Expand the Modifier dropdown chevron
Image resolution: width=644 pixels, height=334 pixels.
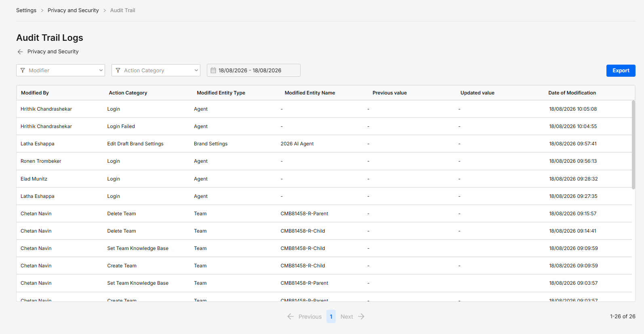[x=101, y=70]
